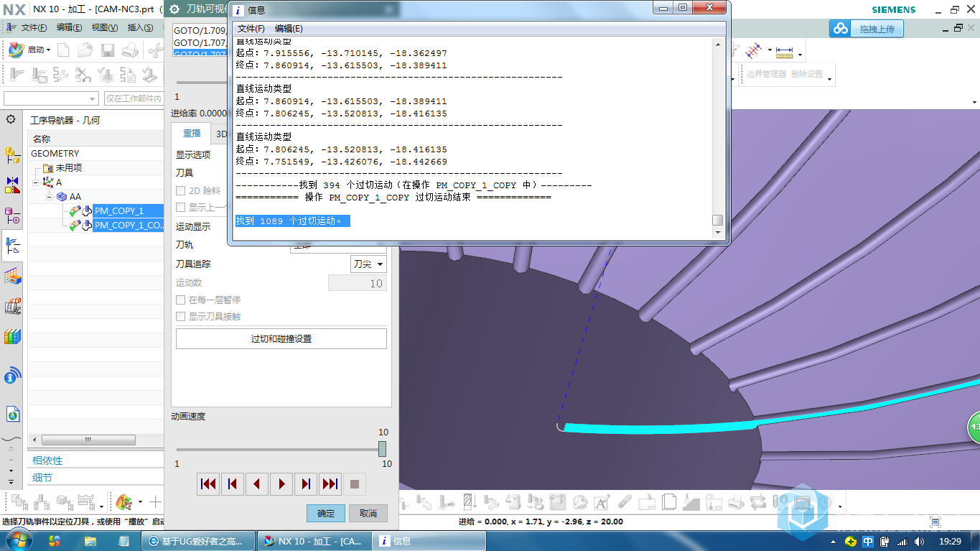Open 文件(F) menu in 信息 window
This screenshot has height=551, width=980.
click(x=251, y=29)
